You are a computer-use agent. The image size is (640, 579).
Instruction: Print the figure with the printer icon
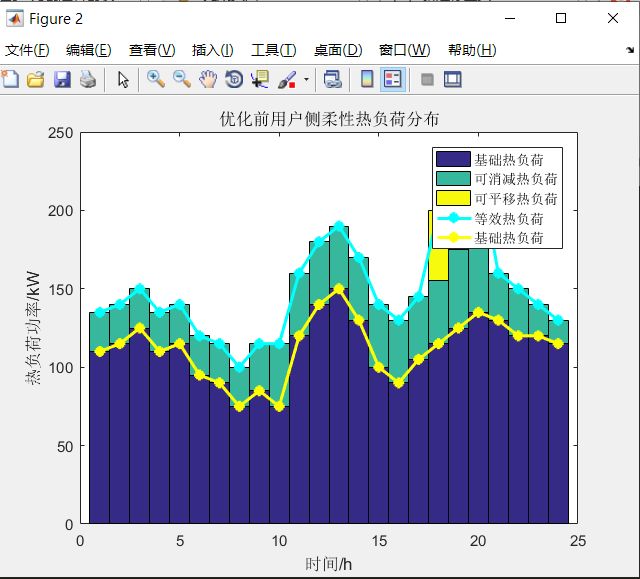[88, 79]
